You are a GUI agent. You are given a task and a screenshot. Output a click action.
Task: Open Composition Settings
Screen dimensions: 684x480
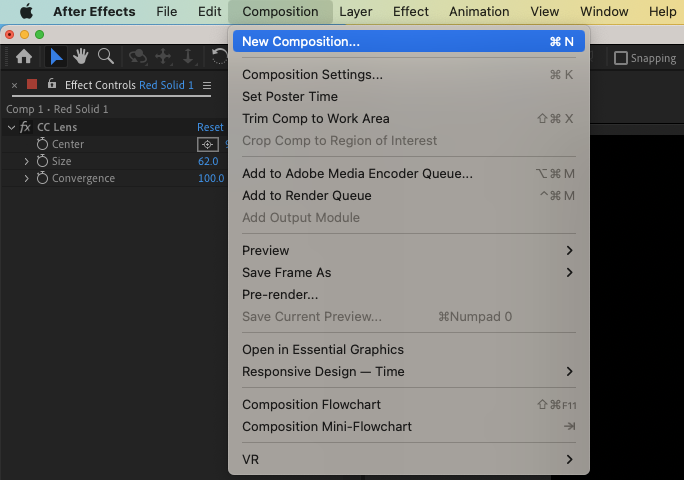pyautogui.click(x=409, y=75)
